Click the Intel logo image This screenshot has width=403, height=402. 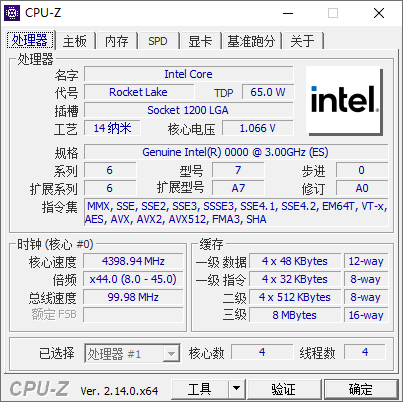coord(344,101)
